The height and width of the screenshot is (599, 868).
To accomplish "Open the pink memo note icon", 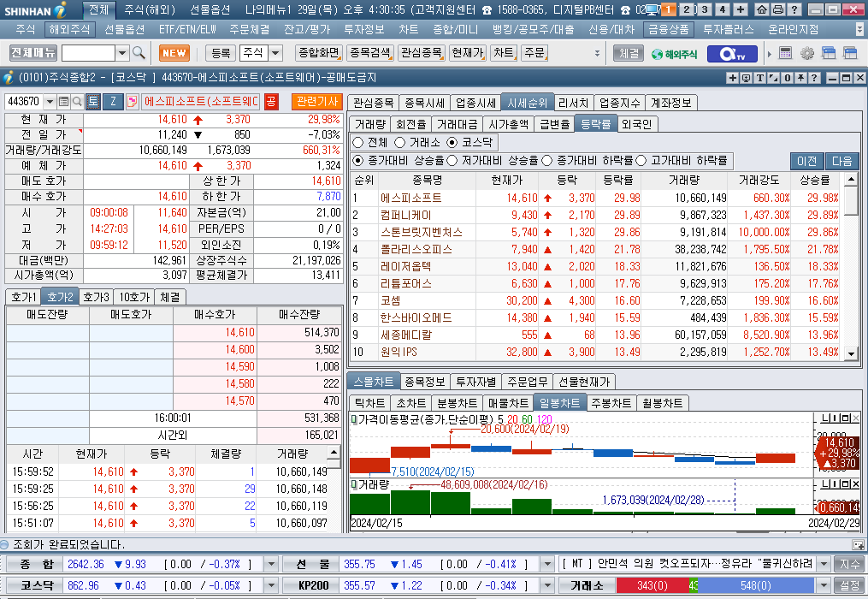I will coord(132,102).
